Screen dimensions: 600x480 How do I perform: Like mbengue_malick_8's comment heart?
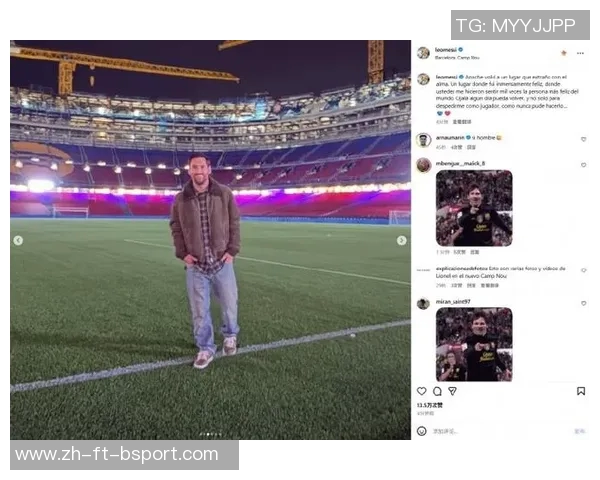click(x=584, y=165)
